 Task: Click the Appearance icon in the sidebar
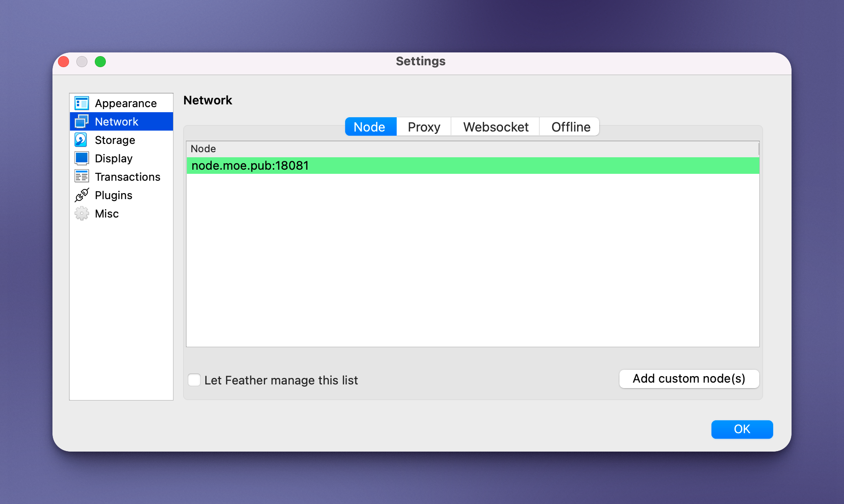click(x=81, y=103)
